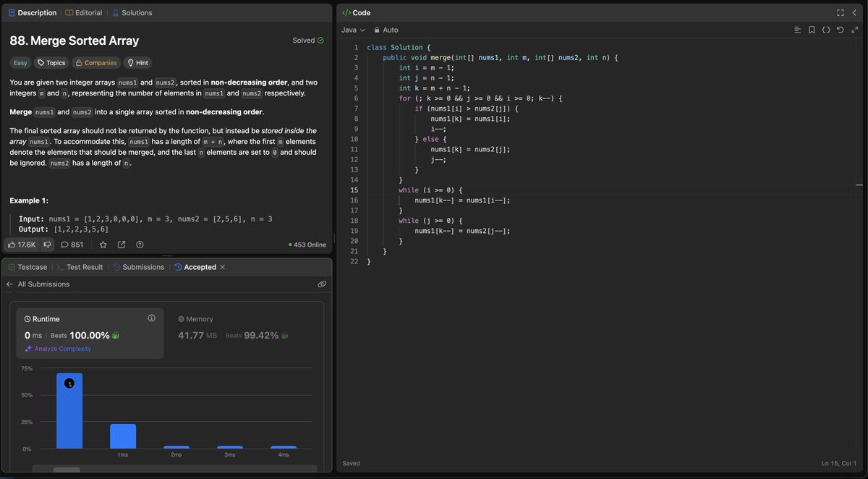The image size is (868, 479).
Task: Click the 100.00% runtime beats value
Action: pyautogui.click(x=90, y=335)
